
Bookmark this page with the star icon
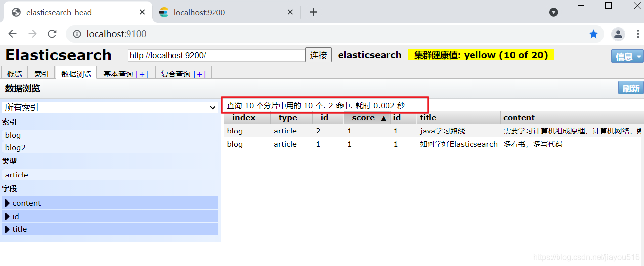[593, 34]
